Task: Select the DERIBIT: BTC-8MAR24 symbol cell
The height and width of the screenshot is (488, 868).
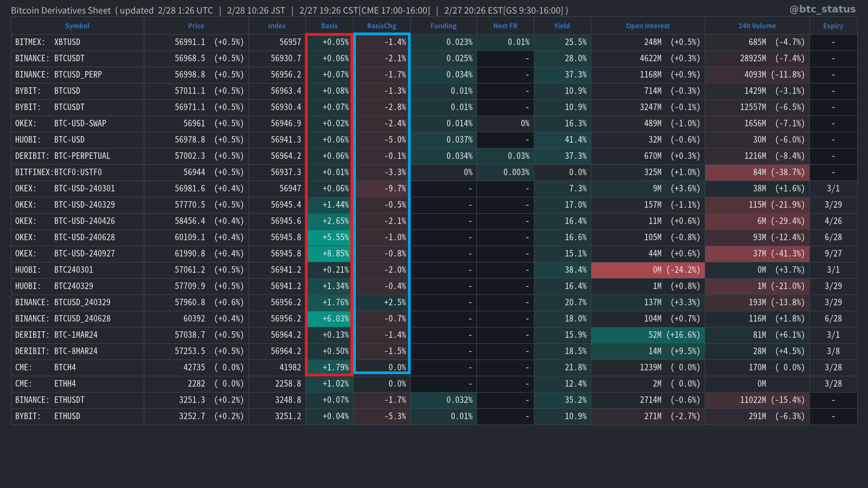Action: 78,351
